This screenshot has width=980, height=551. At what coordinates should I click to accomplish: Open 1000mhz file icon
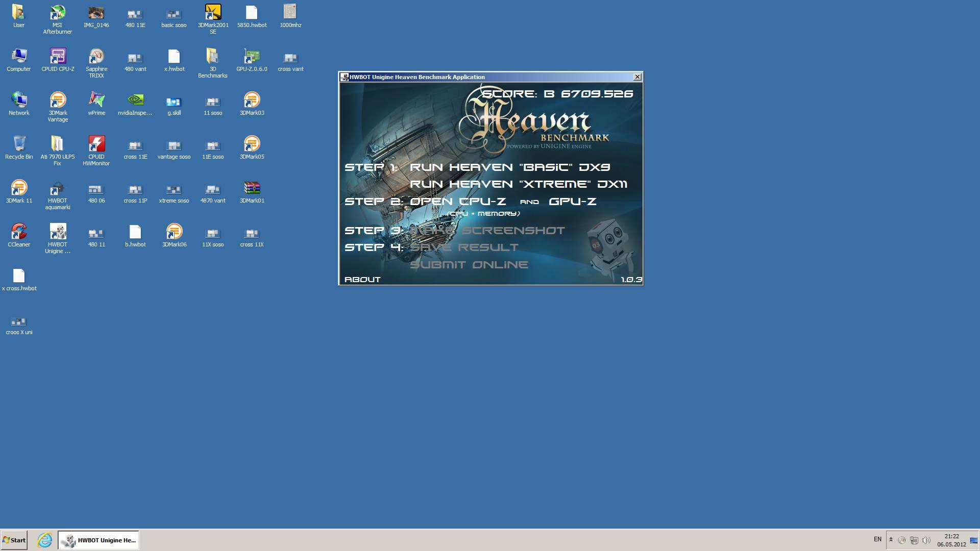(x=290, y=16)
